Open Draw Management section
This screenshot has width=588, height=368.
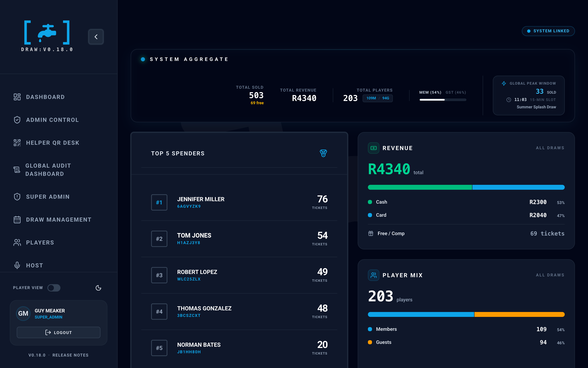click(59, 220)
